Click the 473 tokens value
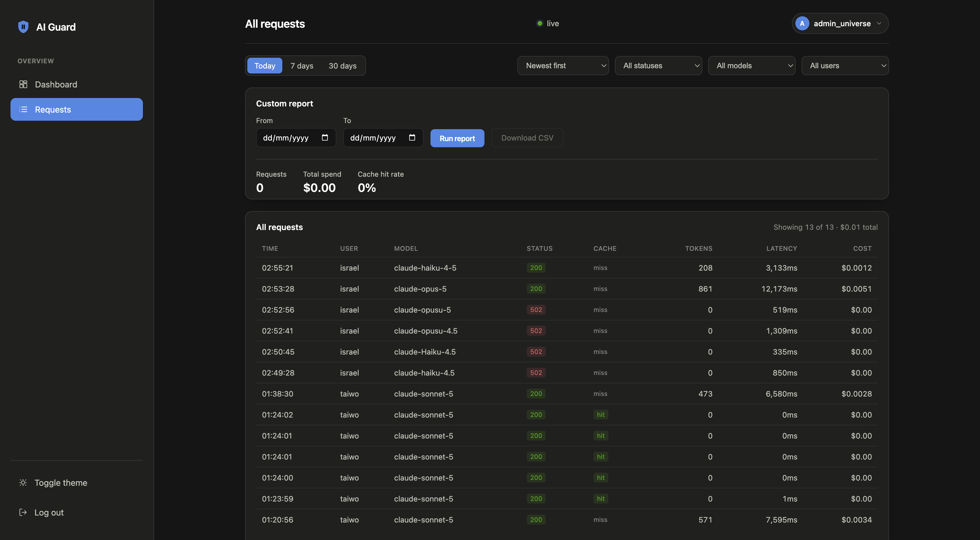This screenshot has width=980, height=540. click(x=705, y=394)
